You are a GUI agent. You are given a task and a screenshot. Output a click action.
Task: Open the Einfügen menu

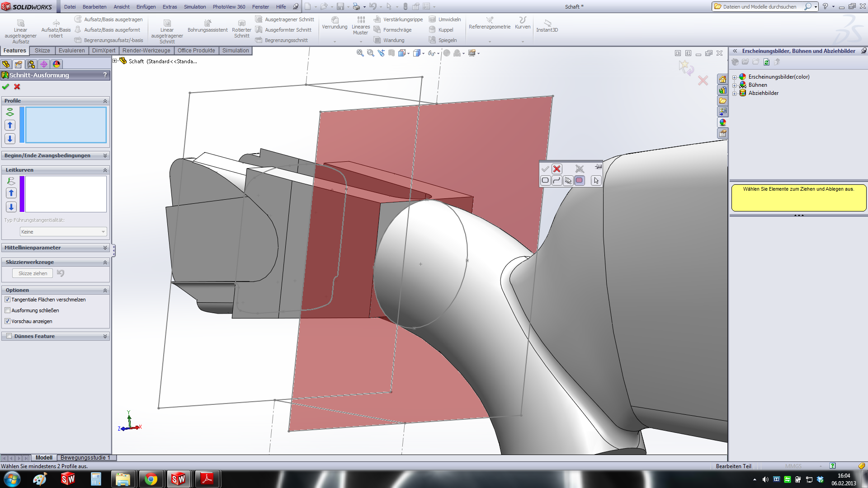click(x=146, y=7)
